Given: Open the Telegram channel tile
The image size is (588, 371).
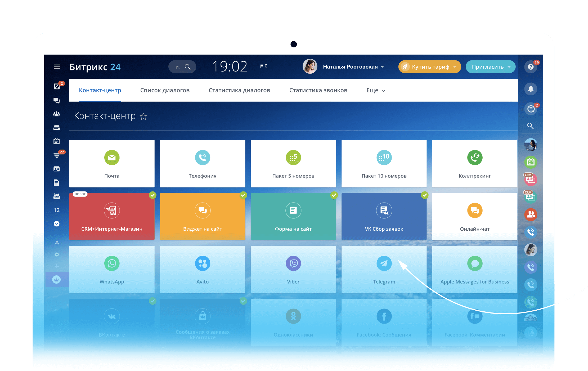Looking at the screenshot, I should 384,269.
